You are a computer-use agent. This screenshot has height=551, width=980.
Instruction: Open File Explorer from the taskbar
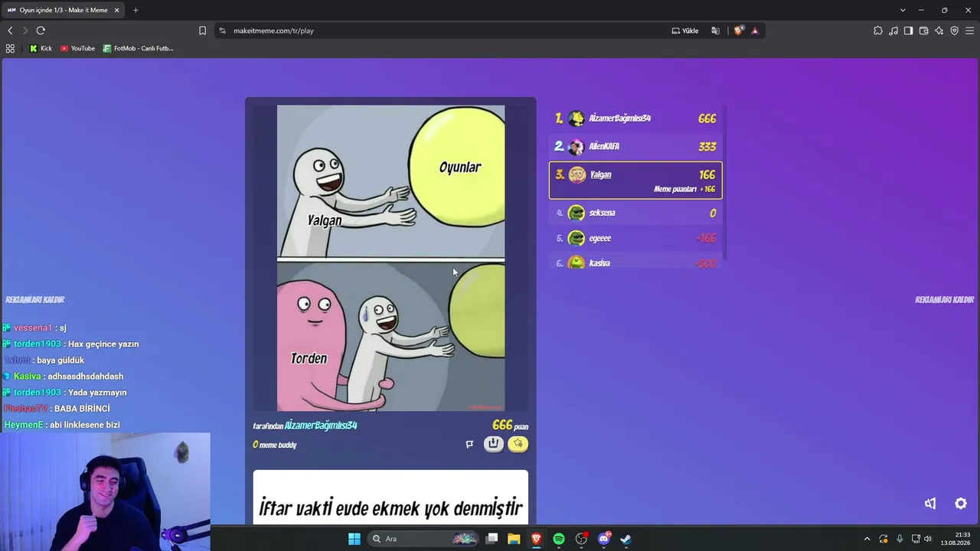coord(514,539)
